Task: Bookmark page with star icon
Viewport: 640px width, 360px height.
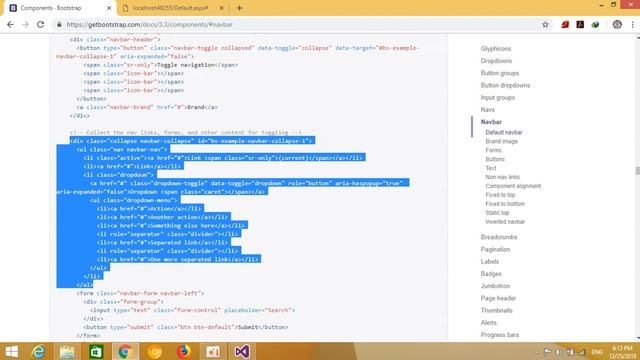Action: tap(545, 24)
